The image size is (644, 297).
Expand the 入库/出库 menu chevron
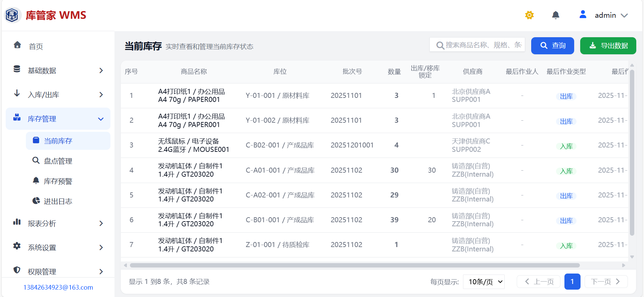(x=101, y=95)
